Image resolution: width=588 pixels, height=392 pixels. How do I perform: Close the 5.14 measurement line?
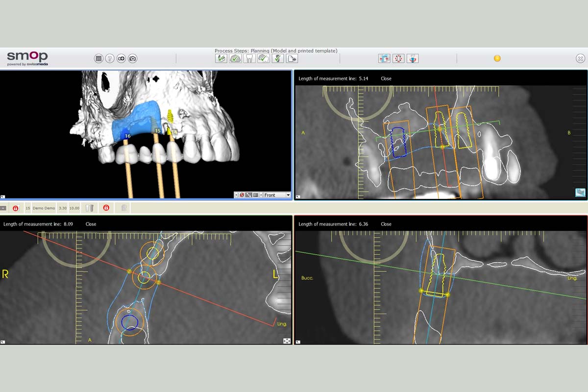tap(386, 78)
